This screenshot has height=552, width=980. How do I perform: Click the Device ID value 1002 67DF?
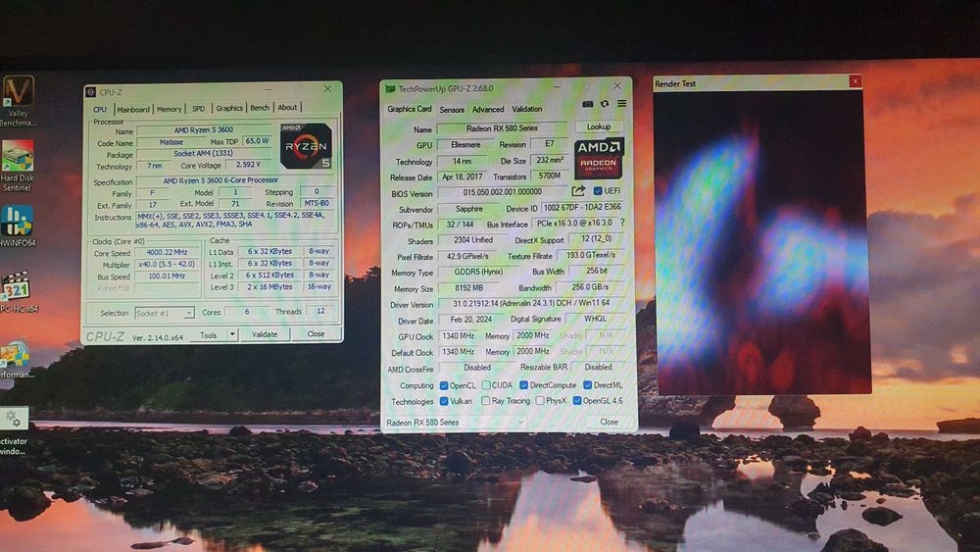click(582, 207)
